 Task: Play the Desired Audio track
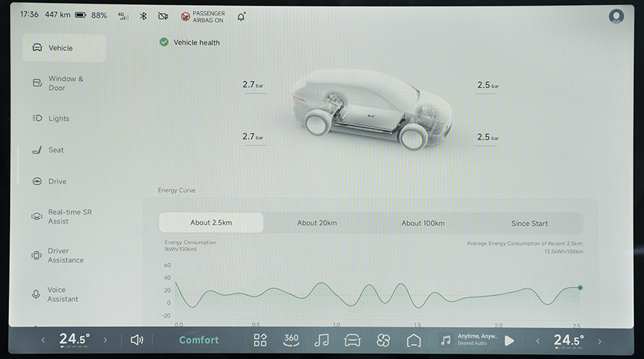pyautogui.click(x=509, y=340)
